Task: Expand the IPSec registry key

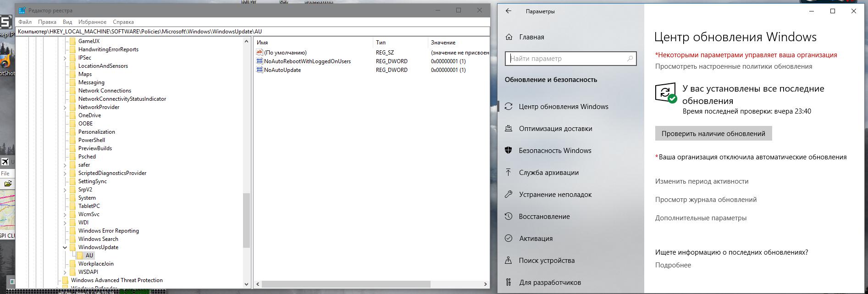Action: coord(65,58)
